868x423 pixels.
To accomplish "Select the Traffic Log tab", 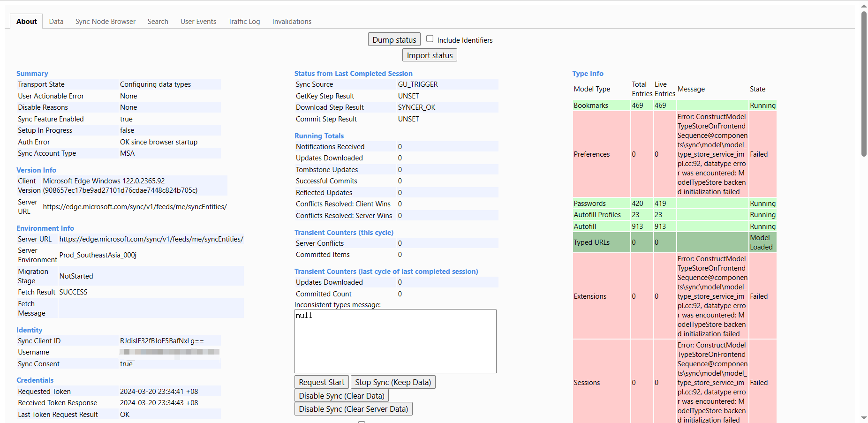I will point(244,22).
